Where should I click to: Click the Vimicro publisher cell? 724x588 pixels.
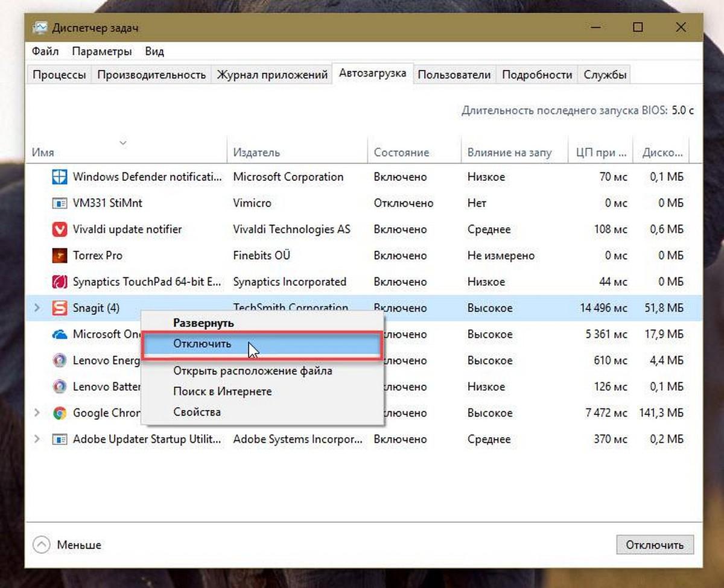(x=252, y=203)
